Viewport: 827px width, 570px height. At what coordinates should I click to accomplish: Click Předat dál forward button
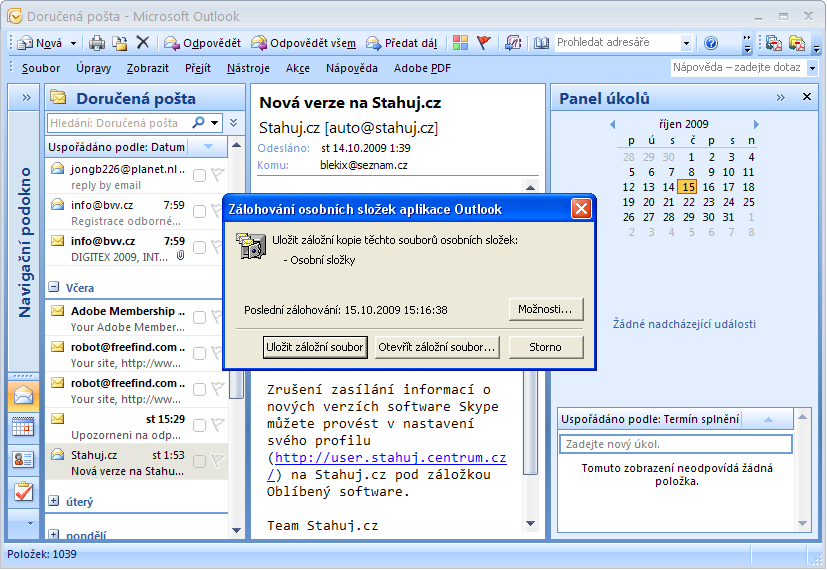[x=402, y=43]
